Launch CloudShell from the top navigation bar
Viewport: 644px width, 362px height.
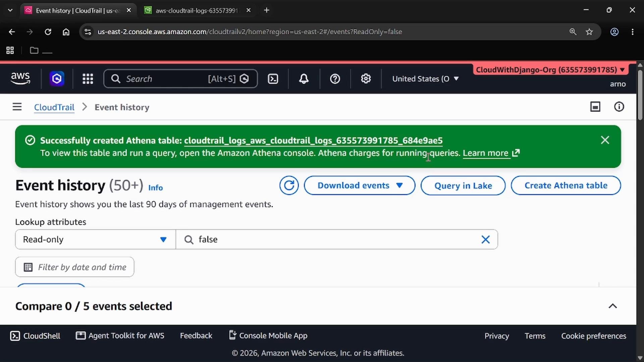point(273,79)
